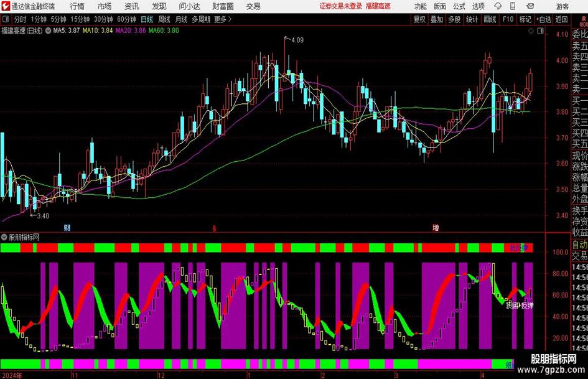Viewport: 588px width, 379px height.
Task: Switch to 15分钟 chart period
Action: coord(80,19)
